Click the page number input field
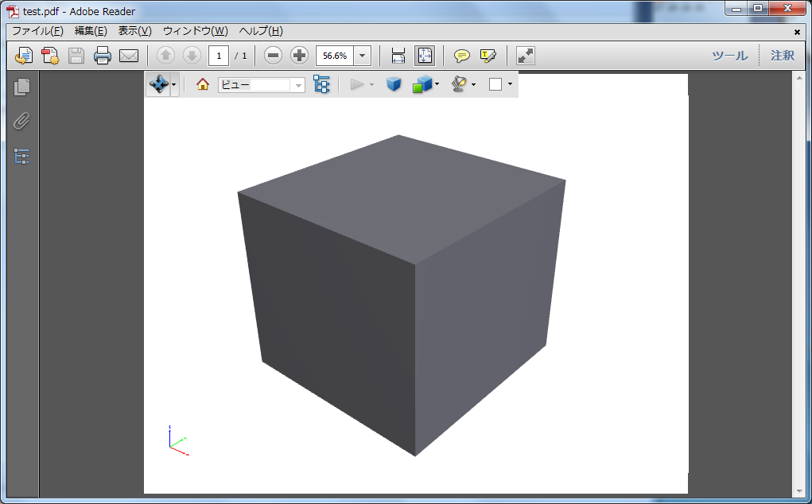Screen dimensions: 812x504 (219, 56)
